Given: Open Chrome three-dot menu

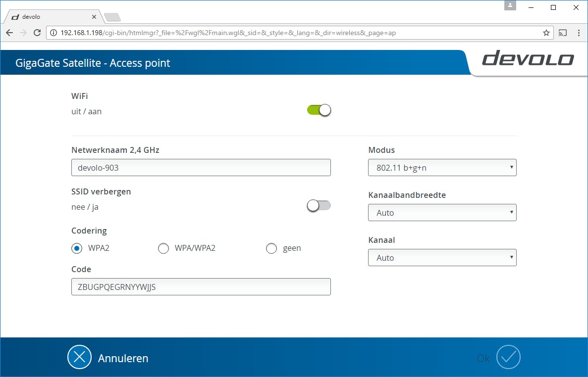Looking at the screenshot, I should [x=579, y=33].
